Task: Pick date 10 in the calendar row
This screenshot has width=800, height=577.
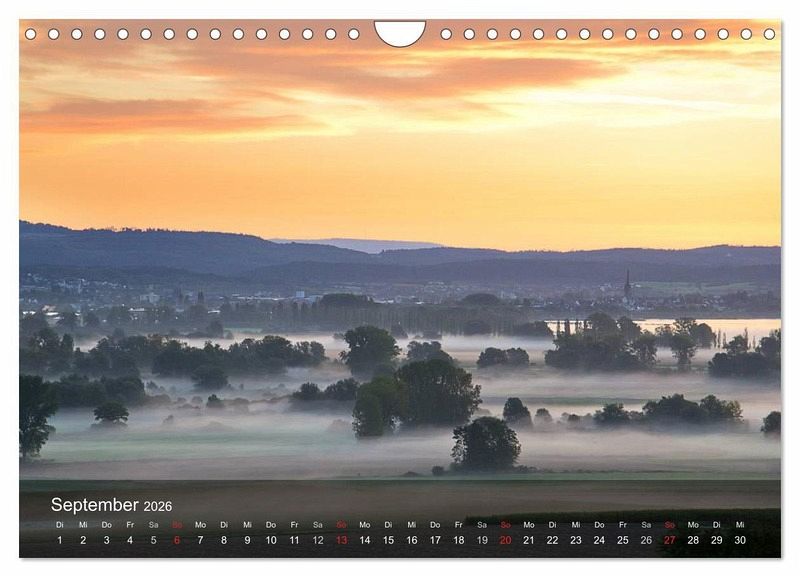Action: tap(271, 540)
